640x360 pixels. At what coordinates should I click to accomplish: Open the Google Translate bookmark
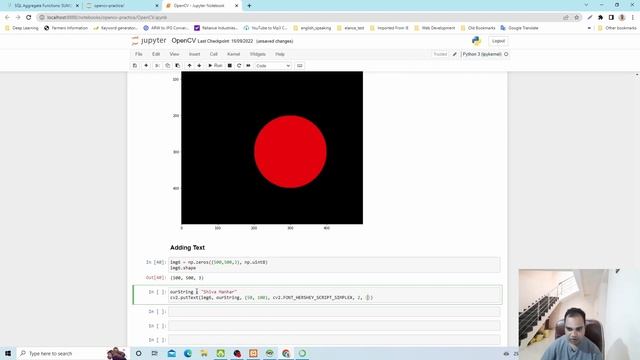[x=520, y=28]
